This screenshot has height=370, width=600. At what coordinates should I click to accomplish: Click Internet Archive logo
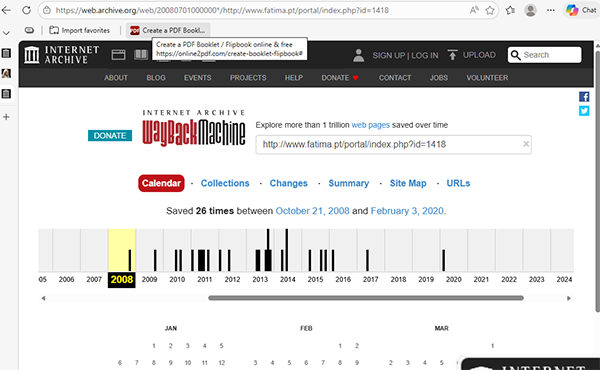[61, 55]
